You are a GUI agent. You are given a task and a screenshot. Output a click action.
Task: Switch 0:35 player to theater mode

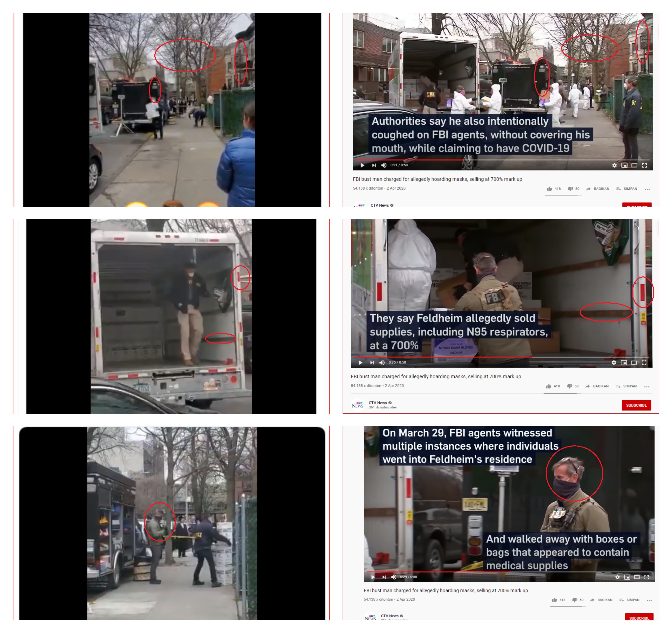(x=634, y=363)
